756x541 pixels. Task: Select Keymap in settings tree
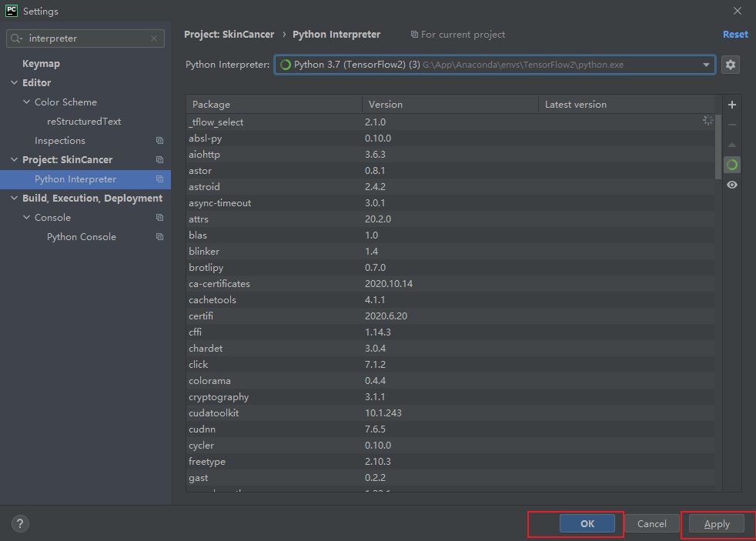[41, 64]
